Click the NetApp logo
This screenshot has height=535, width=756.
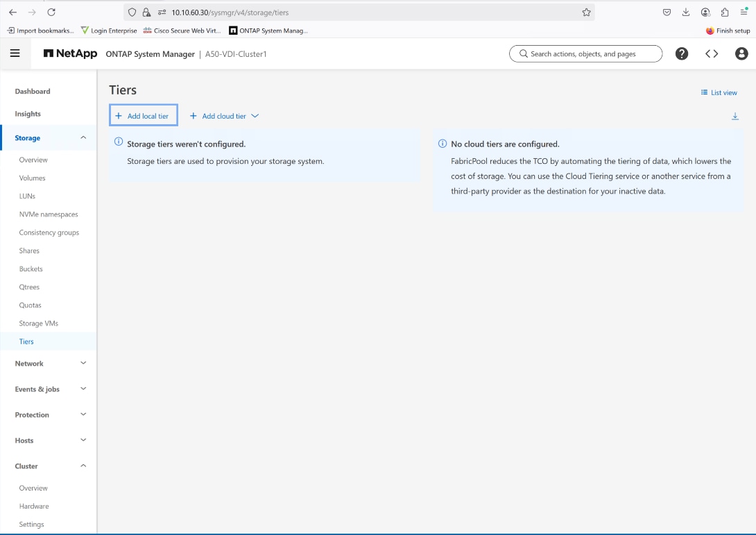[x=70, y=53]
